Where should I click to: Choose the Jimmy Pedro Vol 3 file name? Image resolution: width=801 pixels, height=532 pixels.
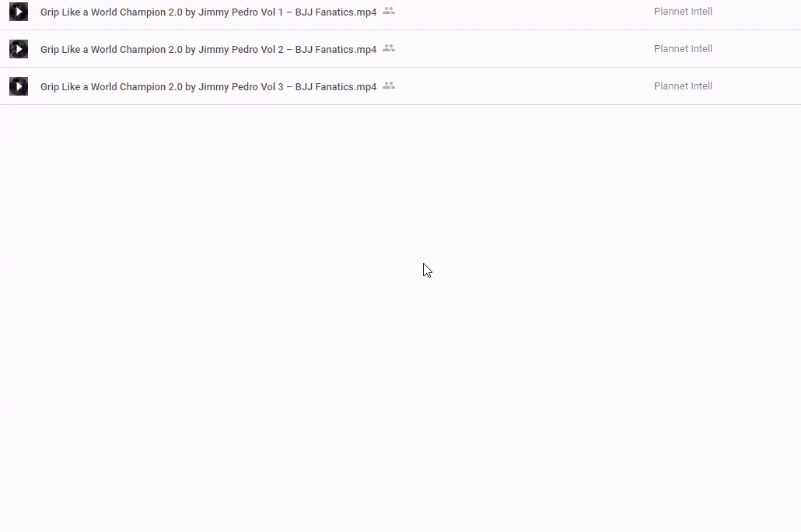coord(208,87)
